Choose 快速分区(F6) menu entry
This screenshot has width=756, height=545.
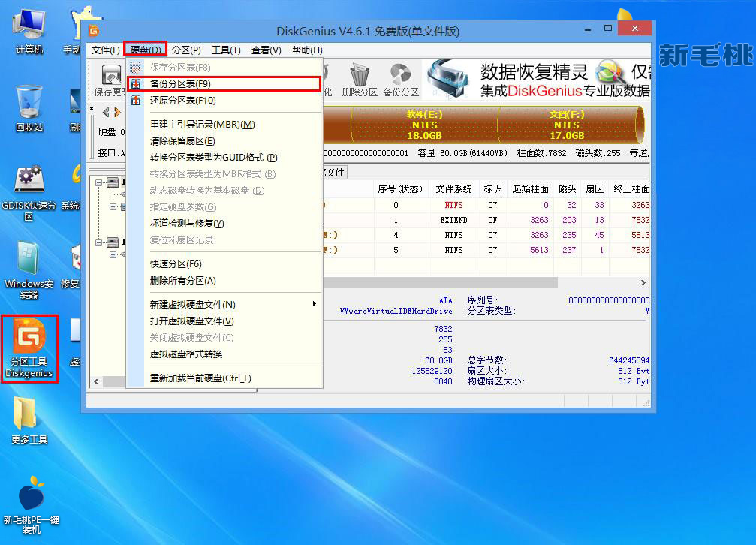click(x=224, y=263)
